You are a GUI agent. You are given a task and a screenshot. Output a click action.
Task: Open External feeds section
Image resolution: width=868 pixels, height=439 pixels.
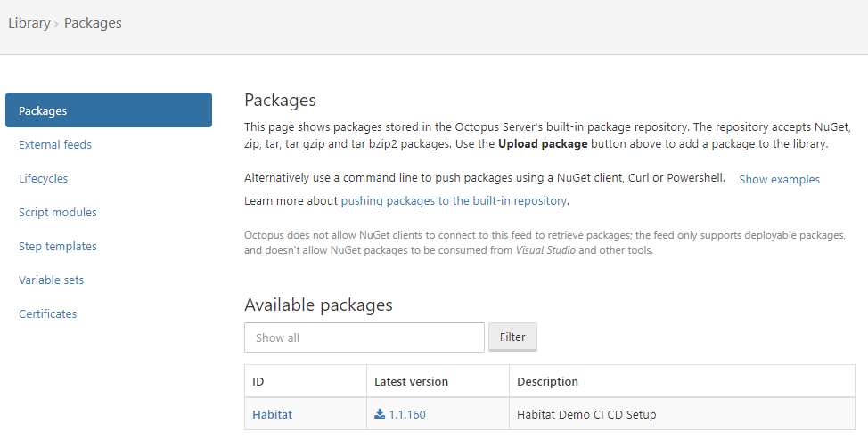click(x=55, y=144)
